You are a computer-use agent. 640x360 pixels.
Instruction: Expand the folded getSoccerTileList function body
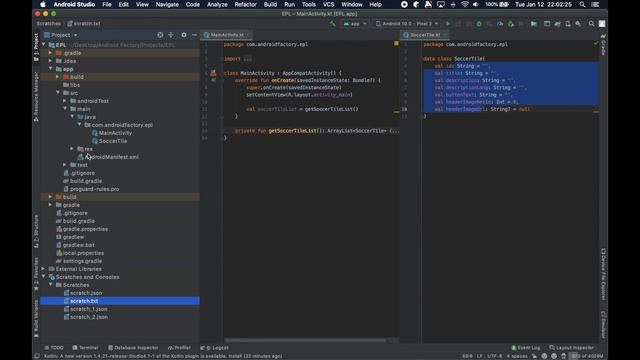pyautogui.click(x=394, y=131)
